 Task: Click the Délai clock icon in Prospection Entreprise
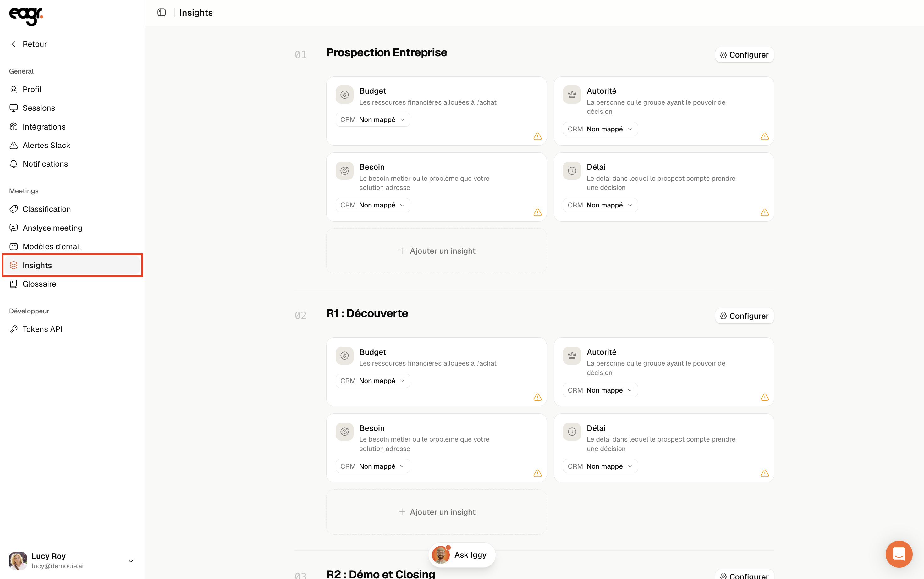pyautogui.click(x=572, y=171)
